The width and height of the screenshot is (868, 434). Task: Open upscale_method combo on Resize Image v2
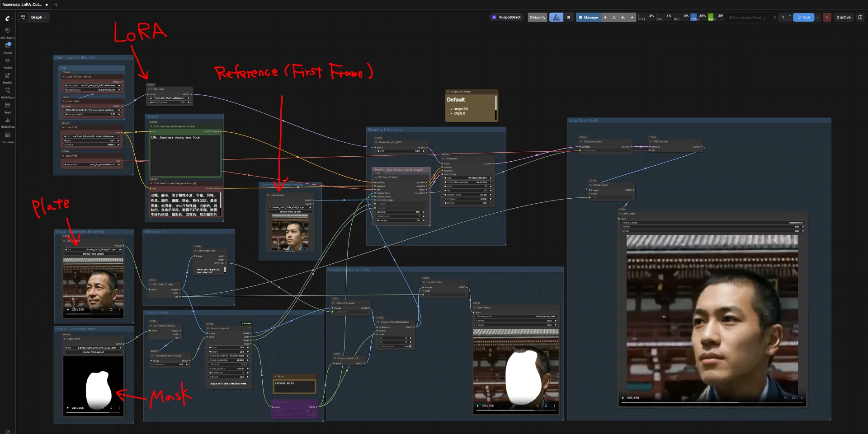[229, 356]
